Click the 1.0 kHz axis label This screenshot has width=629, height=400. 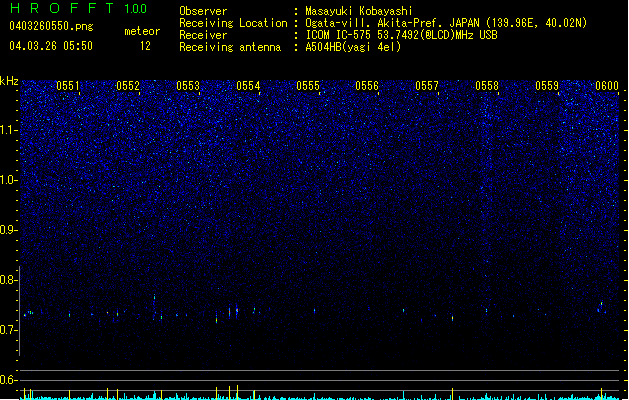pyautogui.click(x=9, y=180)
